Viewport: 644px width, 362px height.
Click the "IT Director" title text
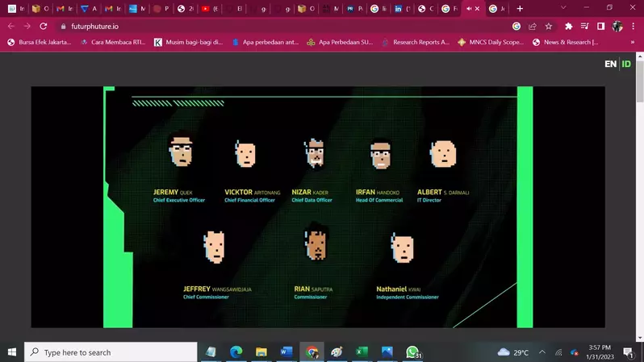coord(429,200)
